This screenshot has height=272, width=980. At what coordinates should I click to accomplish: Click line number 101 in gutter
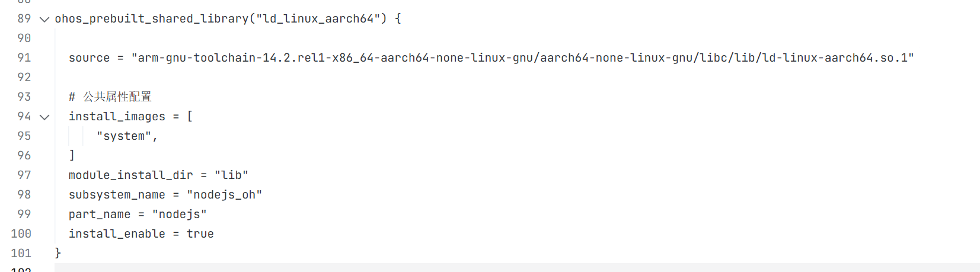point(21,254)
